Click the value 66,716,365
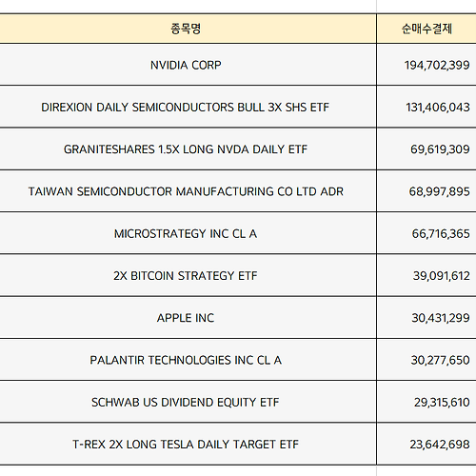 point(441,233)
